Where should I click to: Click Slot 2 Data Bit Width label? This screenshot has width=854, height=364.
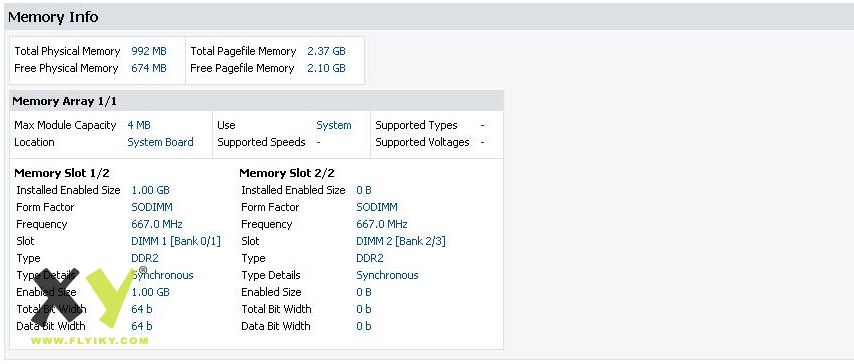[276, 326]
